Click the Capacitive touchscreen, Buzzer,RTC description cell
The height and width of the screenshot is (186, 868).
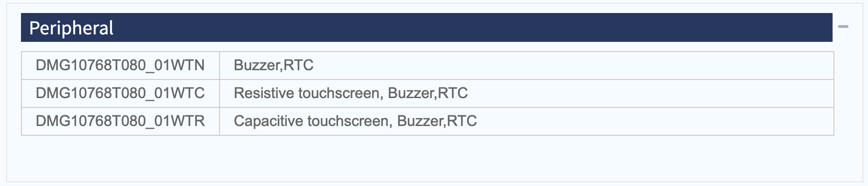click(527, 121)
